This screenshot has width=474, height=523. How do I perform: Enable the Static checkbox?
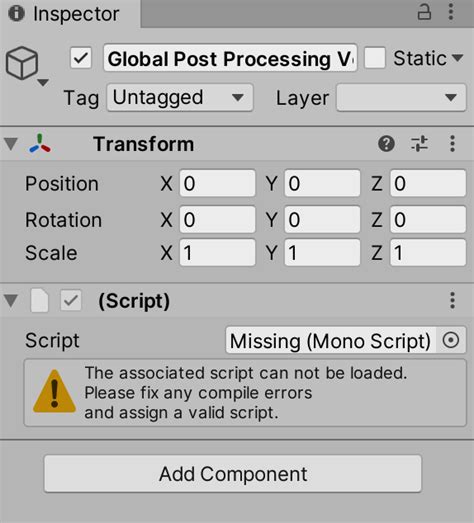(375, 58)
